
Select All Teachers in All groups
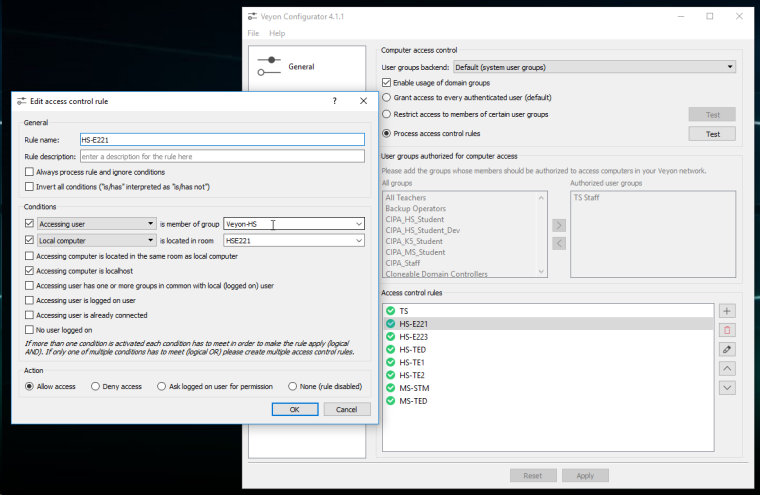click(406, 198)
